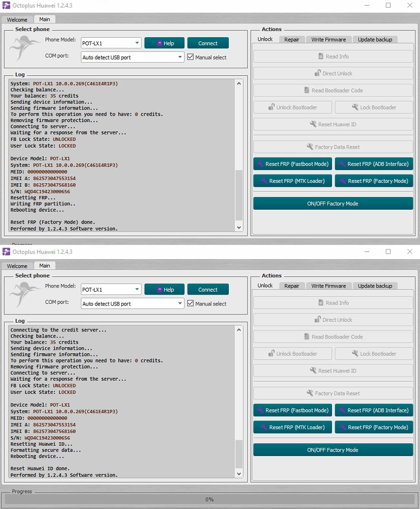Click log scroll-down arrow in bottom window
The height and width of the screenshot is (509, 420).
pos(239,474)
